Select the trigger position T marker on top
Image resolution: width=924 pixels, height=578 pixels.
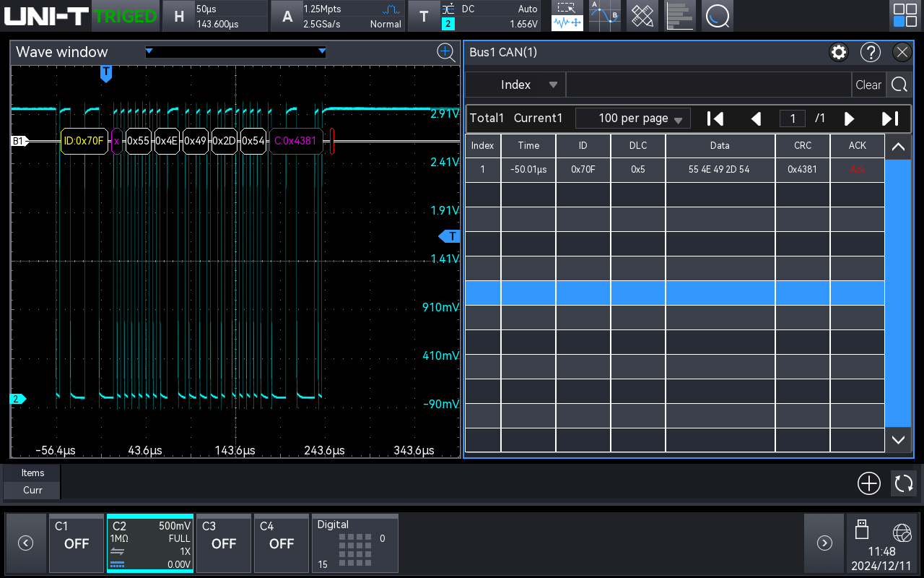106,73
